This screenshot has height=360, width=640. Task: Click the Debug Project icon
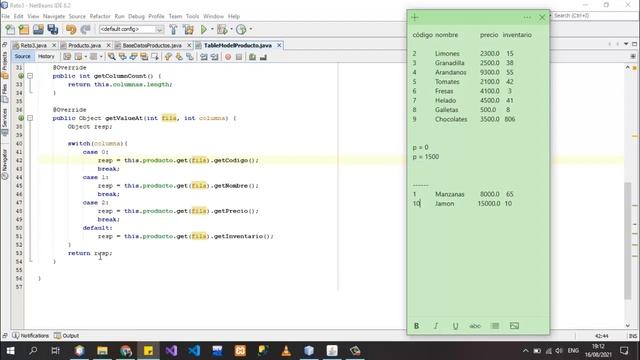point(222,29)
